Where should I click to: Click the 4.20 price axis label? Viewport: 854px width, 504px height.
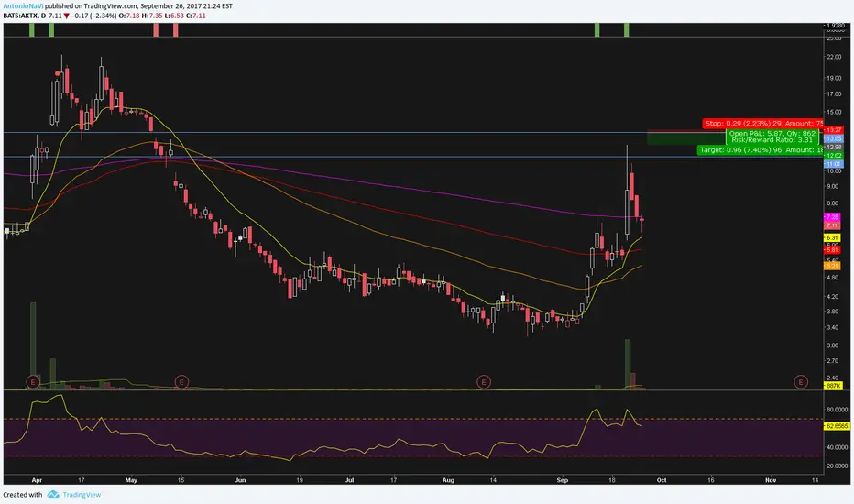click(833, 297)
